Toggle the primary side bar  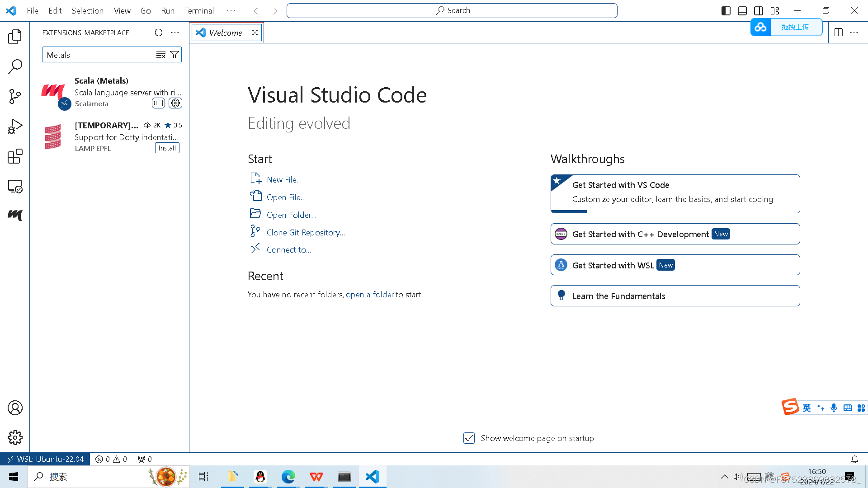tap(726, 11)
